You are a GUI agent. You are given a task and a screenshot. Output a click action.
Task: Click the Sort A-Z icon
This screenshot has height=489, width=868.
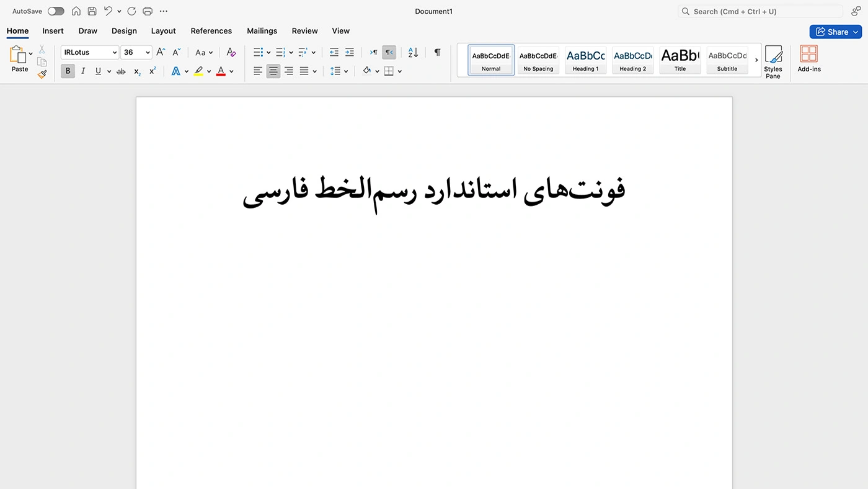coord(413,53)
